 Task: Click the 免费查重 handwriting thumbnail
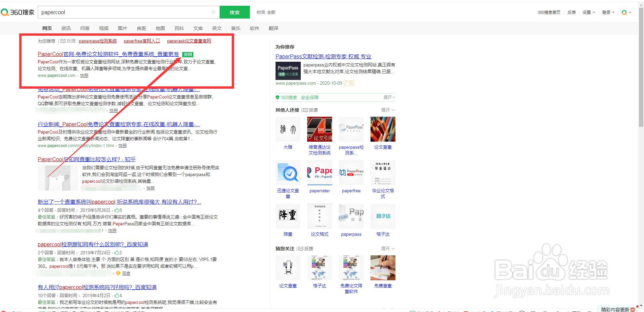[x=383, y=268]
